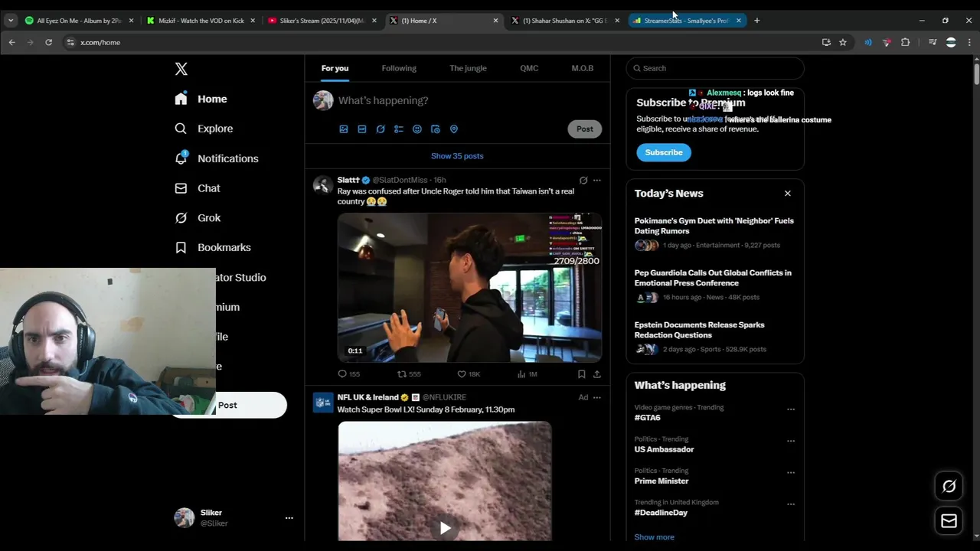980x551 pixels.
Task: Add a poll using the composer poll icon
Action: tap(399, 129)
